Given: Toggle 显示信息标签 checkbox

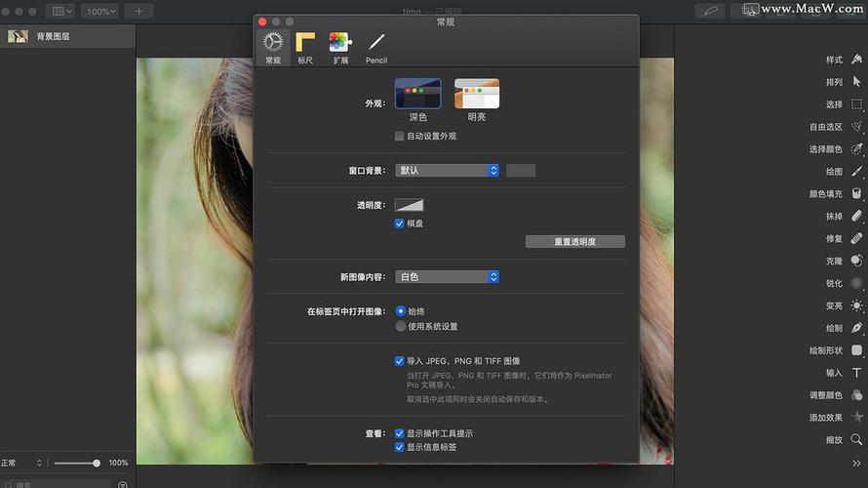Looking at the screenshot, I should [x=399, y=447].
